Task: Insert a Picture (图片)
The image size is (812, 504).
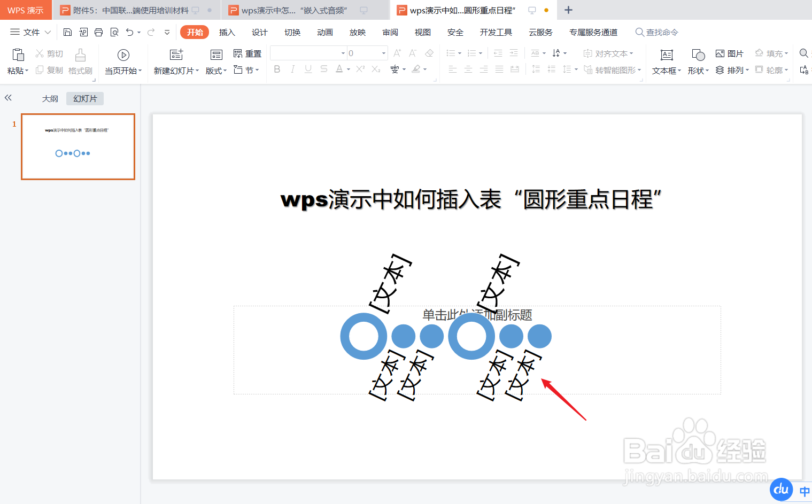Action: click(729, 53)
